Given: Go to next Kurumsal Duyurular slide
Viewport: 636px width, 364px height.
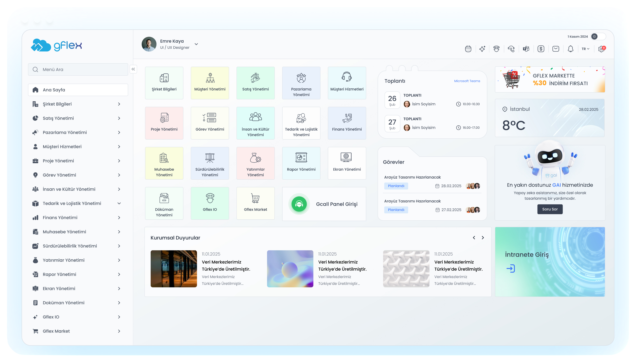Looking at the screenshot, I should pyautogui.click(x=483, y=238).
